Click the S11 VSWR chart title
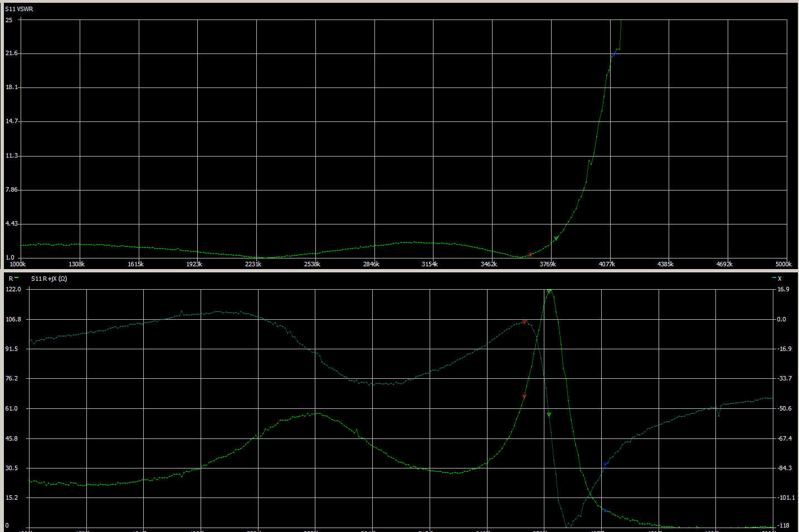 [x=19, y=9]
